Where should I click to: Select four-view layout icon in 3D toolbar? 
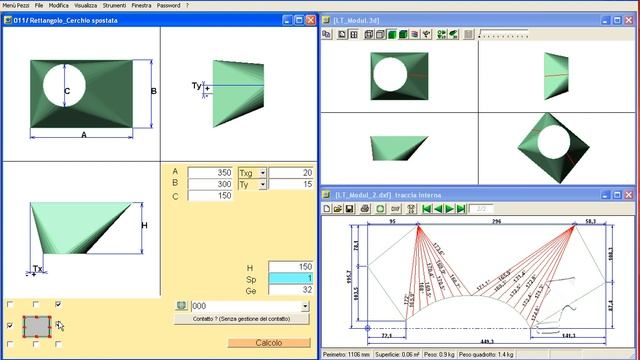point(353,35)
